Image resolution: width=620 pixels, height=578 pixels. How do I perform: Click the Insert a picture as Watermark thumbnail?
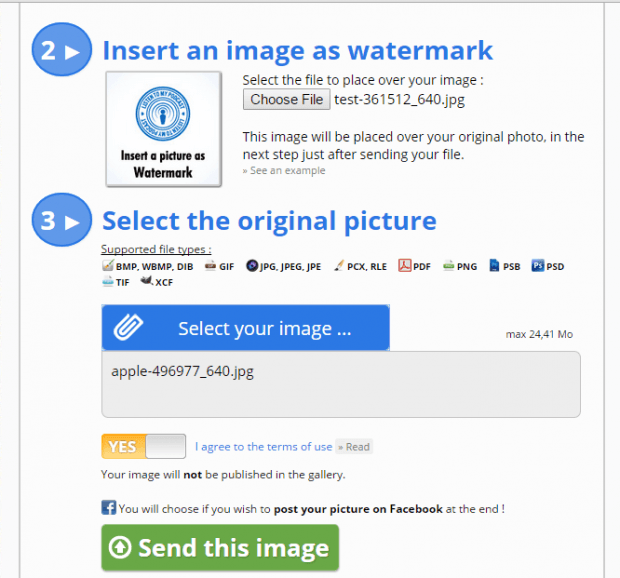pos(163,129)
